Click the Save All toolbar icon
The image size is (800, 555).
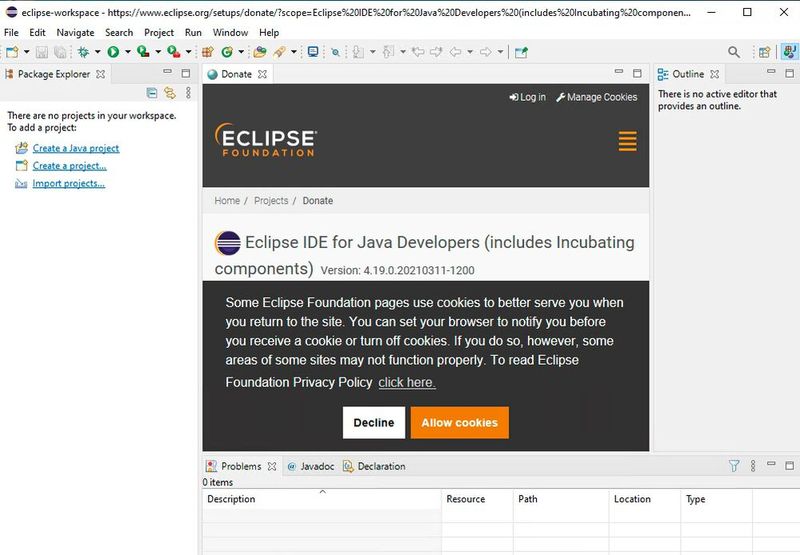(x=61, y=52)
